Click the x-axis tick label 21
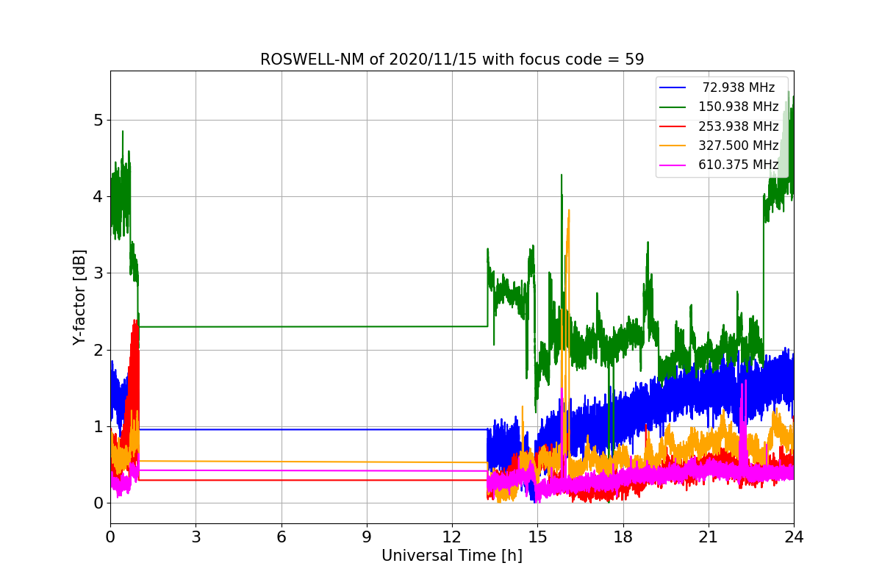Screen dimensions: 882x588 pyautogui.click(x=708, y=537)
